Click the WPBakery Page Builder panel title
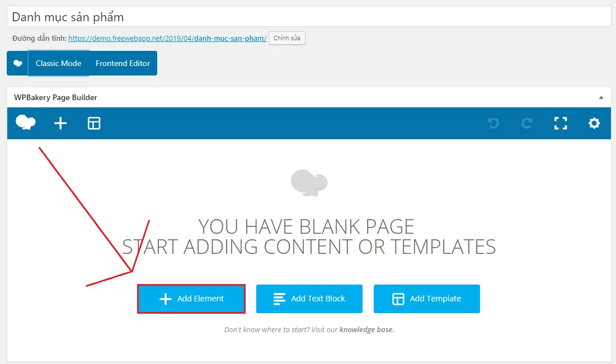Viewport: 616px width, 364px height. (x=55, y=97)
